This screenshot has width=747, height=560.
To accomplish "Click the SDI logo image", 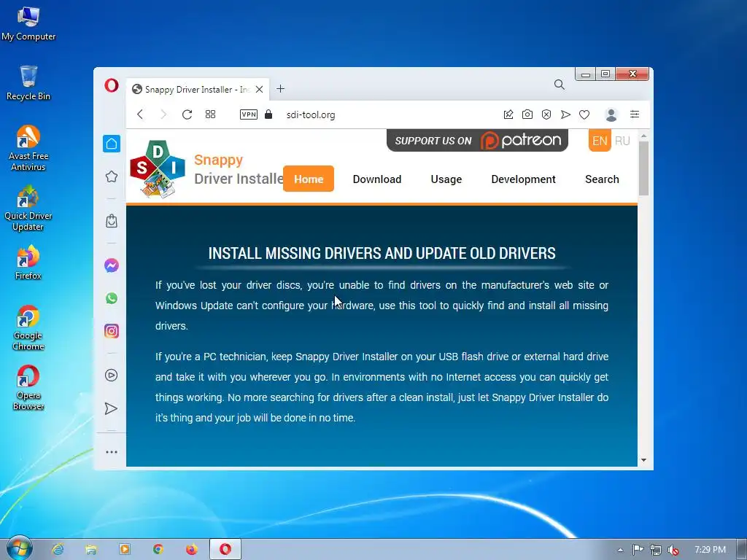I will pos(158,168).
